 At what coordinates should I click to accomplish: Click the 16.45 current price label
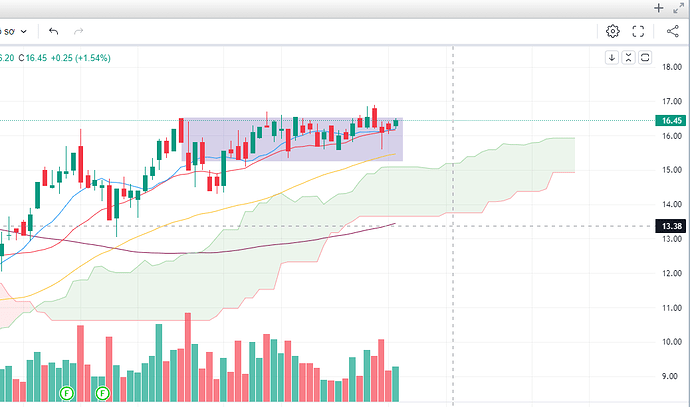(x=669, y=121)
